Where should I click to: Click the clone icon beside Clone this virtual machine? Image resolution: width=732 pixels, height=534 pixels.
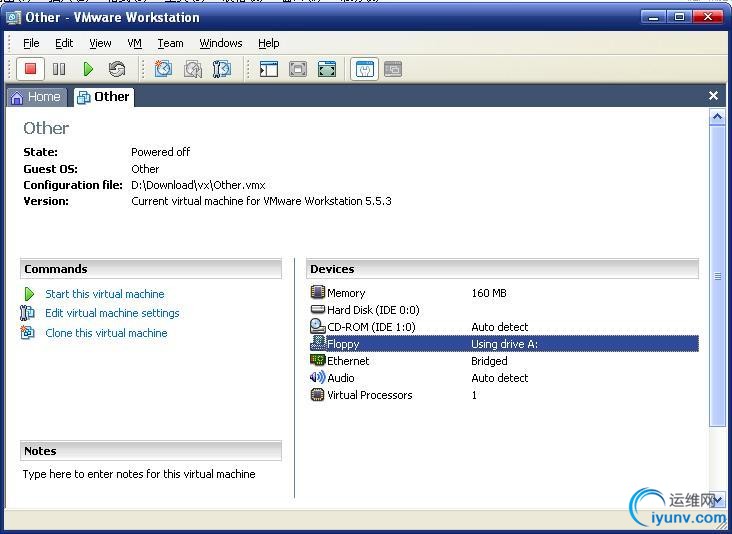click(28, 332)
